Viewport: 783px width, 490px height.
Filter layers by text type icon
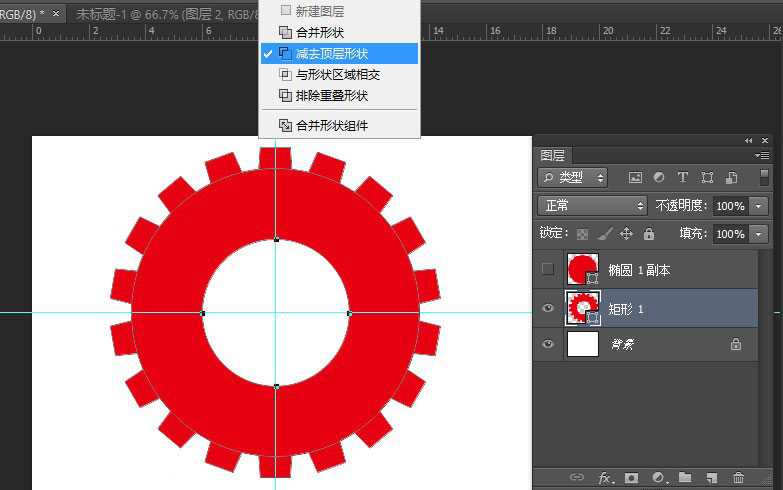pyautogui.click(x=683, y=178)
